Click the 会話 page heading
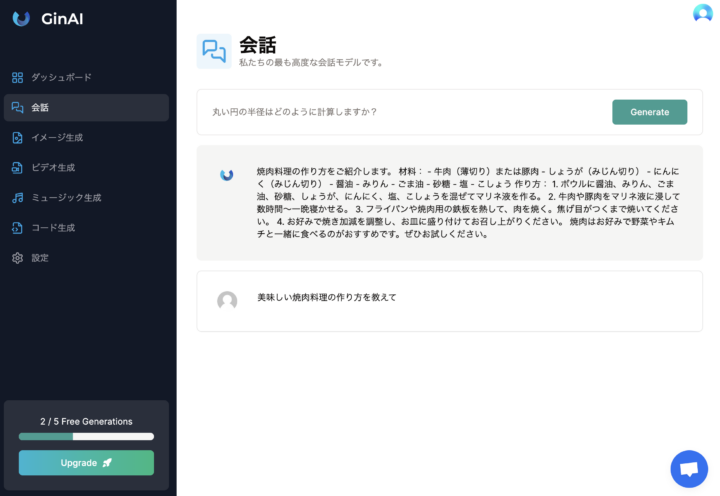Screen dimensions: 720x496 point(258,45)
